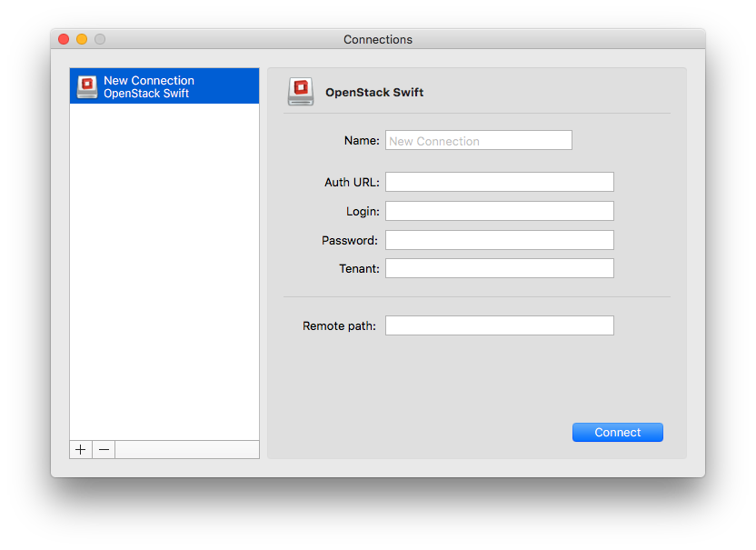Viewport: 756px width, 550px height.
Task: Select the New Connection list entry
Action: 164,85
